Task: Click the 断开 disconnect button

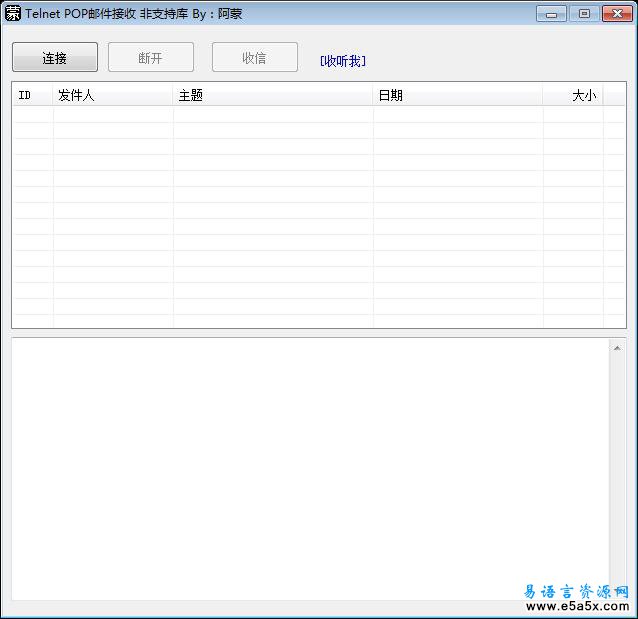Action: point(151,57)
